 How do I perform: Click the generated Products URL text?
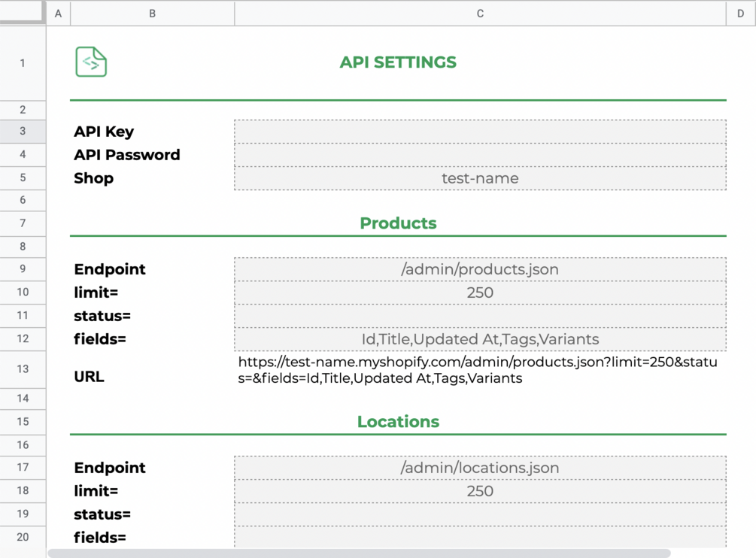[478, 370]
